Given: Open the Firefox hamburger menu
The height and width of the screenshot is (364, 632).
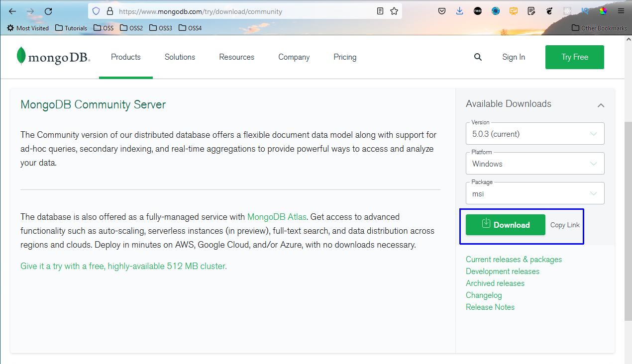Looking at the screenshot, I should 621,11.
